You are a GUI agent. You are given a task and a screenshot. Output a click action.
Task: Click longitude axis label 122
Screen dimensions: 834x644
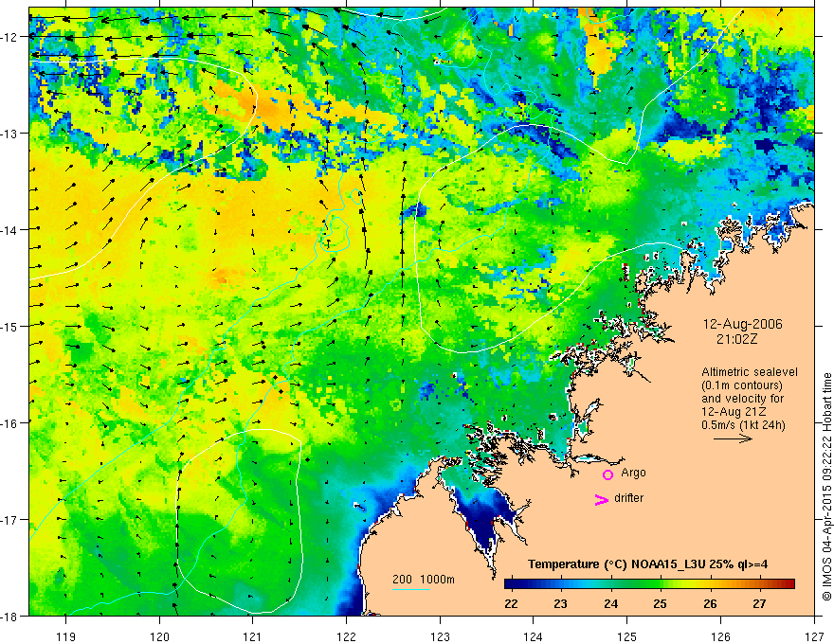click(346, 636)
